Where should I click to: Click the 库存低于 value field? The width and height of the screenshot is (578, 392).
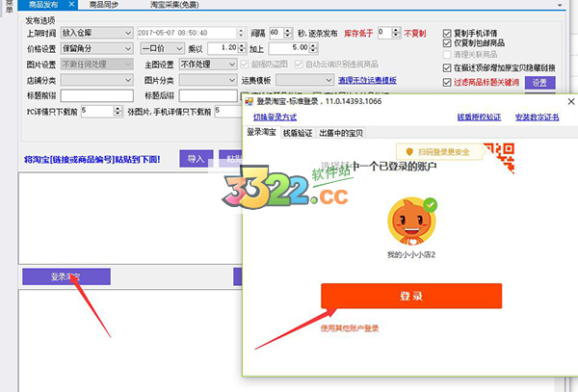pos(384,33)
